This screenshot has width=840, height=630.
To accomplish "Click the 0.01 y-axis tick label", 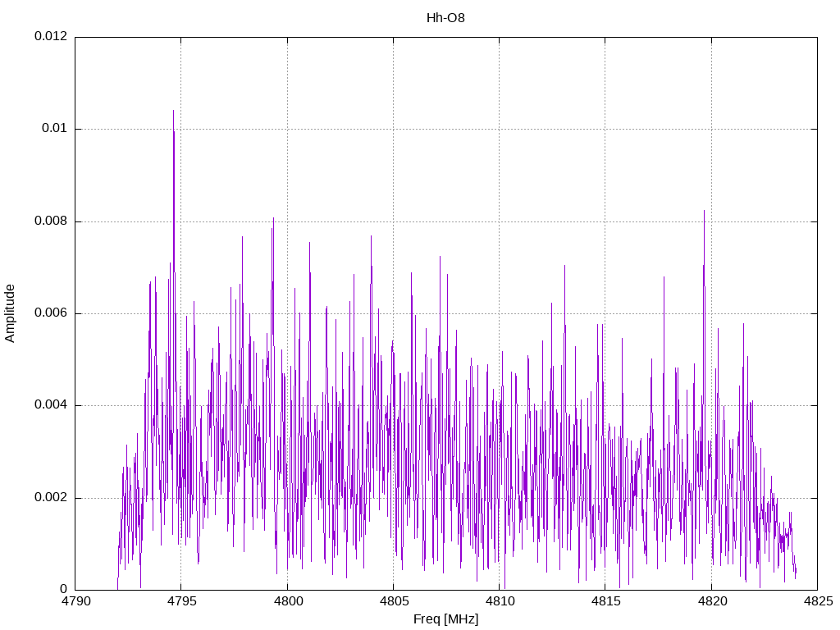I will point(55,128).
